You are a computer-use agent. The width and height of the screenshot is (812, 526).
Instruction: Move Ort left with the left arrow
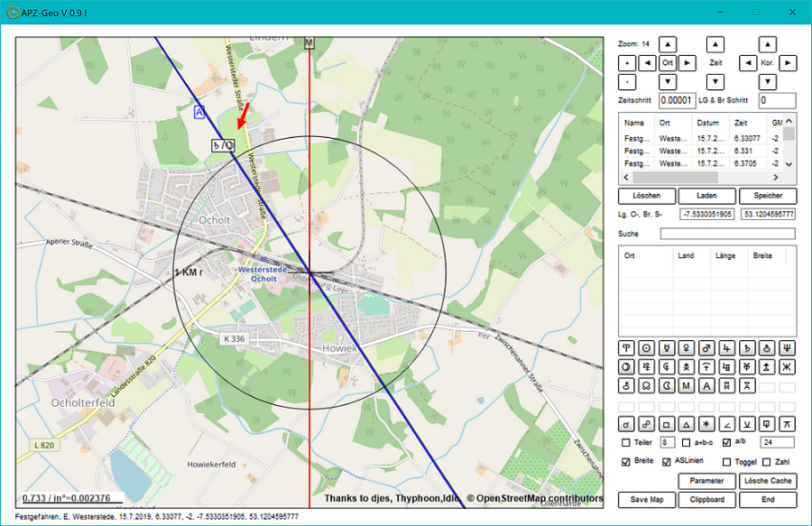647,63
